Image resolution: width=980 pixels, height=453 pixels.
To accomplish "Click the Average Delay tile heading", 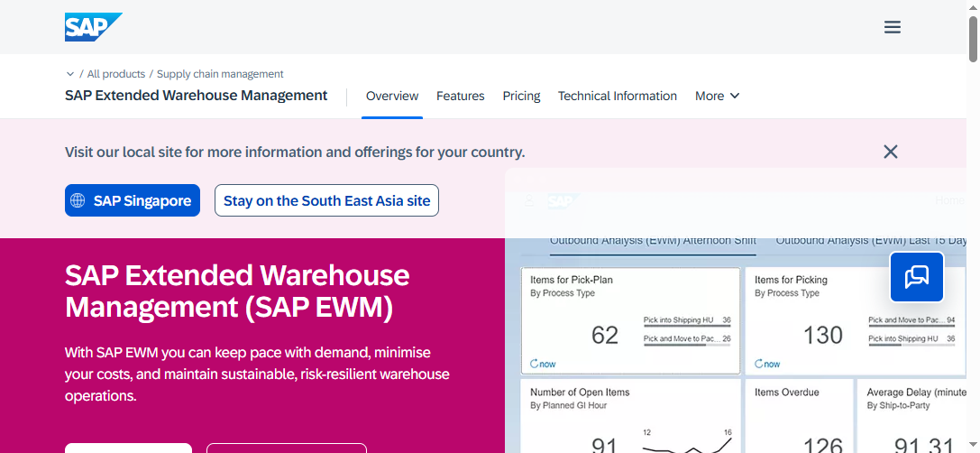I will 916,393.
